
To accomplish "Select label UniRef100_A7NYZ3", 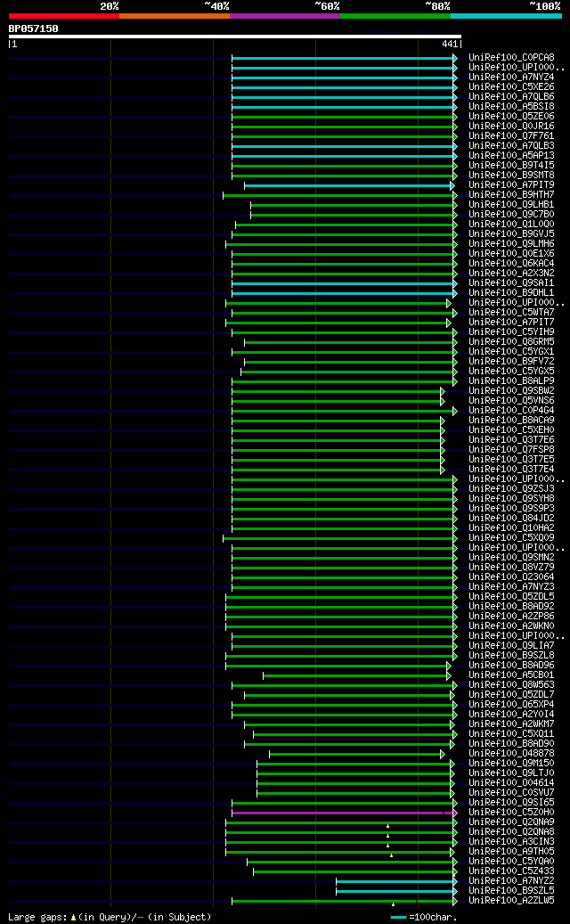I will 511,587.
